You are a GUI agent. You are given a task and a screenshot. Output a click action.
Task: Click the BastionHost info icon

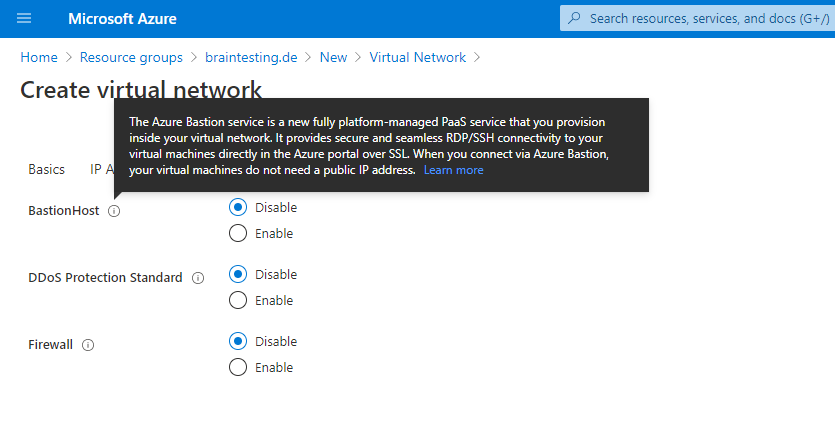(114, 211)
